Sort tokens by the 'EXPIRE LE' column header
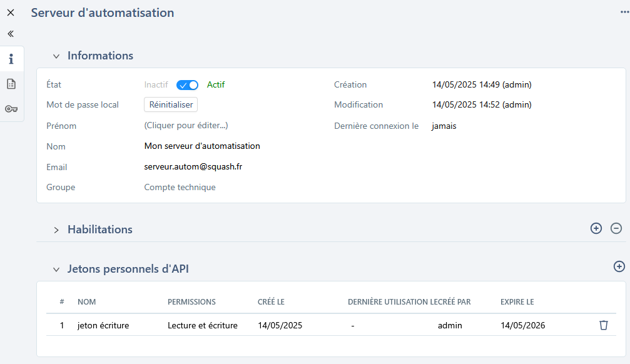 (517, 301)
